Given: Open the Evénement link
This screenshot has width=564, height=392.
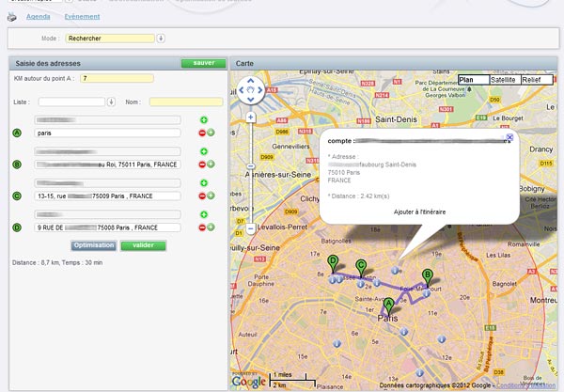Looking at the screenshot, I should pyautogui.click(x=82, y=17).
